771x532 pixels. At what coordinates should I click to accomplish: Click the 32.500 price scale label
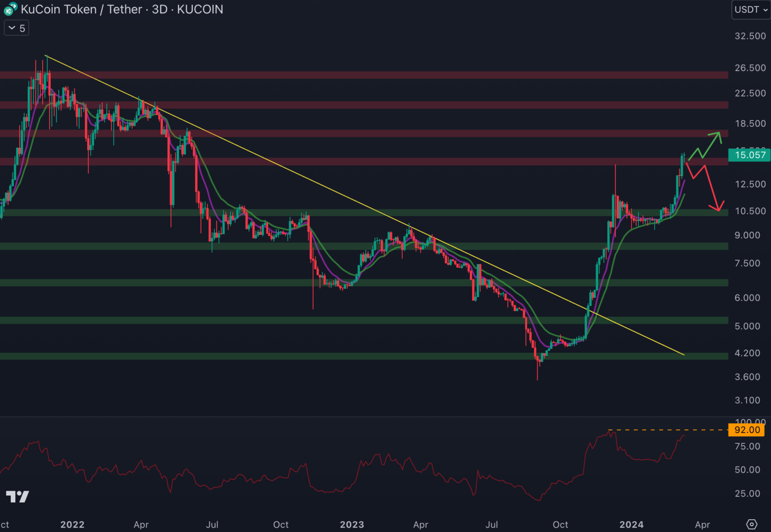(750, 36)
